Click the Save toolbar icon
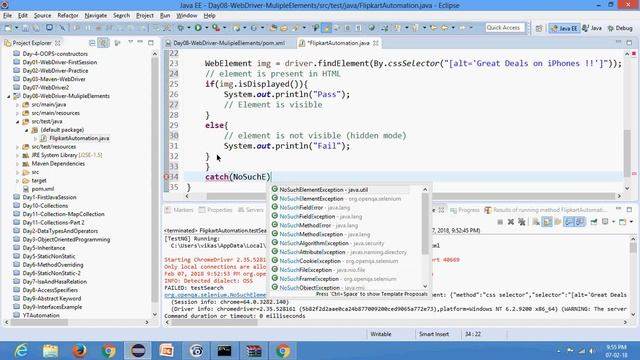This screenshot has width=640, height=360. [x=25, y=28]
